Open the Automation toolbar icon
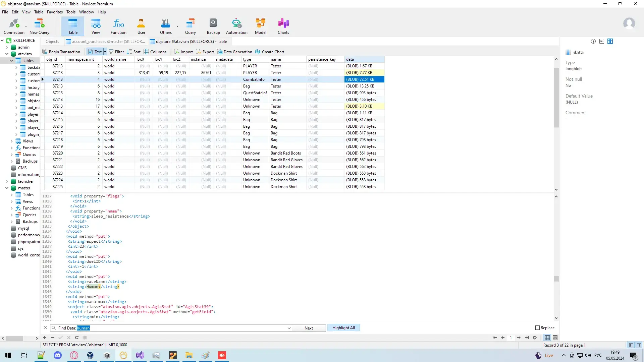The width and height of the screenshot is (644, 362). pos(236,26)
